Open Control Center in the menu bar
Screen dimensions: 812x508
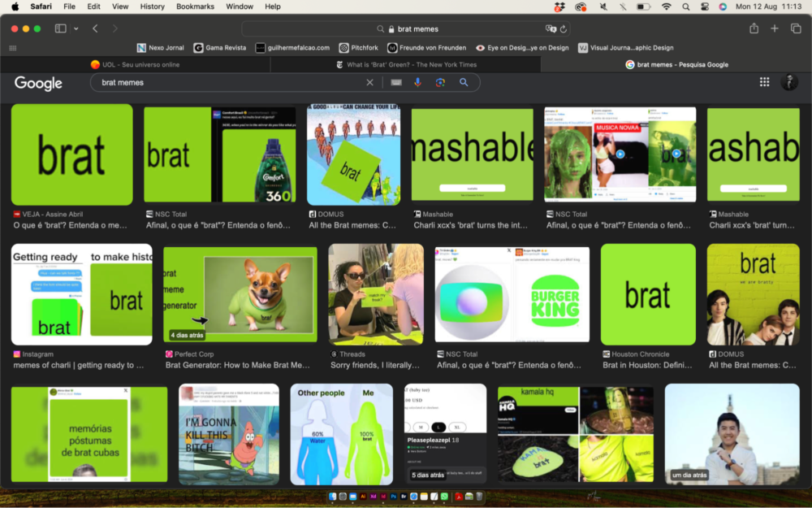[x=705, y=7]
